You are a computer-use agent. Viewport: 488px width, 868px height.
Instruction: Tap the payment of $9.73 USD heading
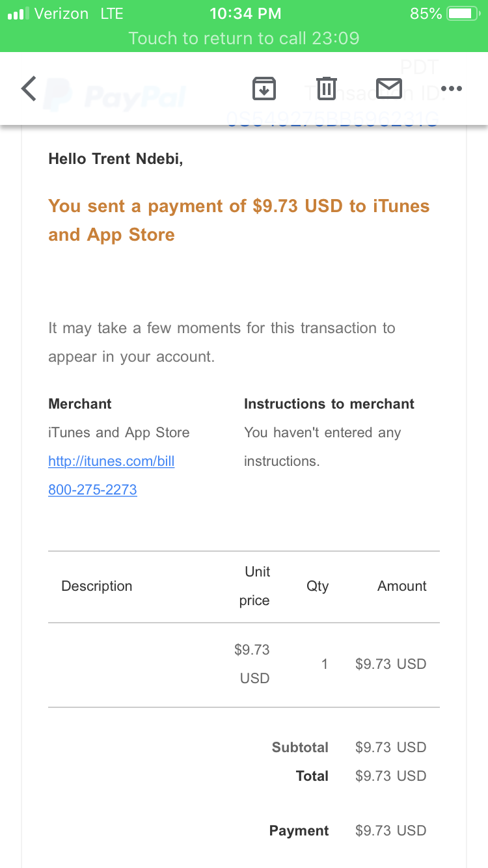coord(239,220)
